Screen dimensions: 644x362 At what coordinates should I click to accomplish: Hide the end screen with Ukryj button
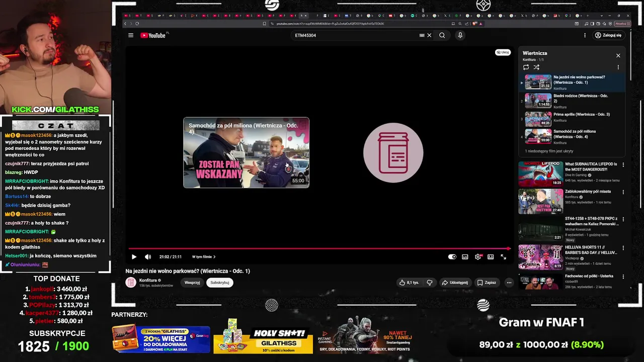503,52
